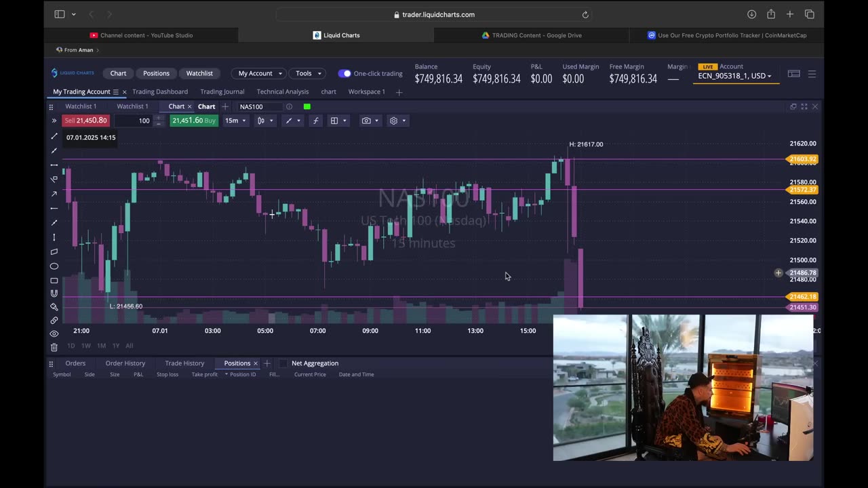Viewport: 868px width, 488px height.
Task: Increase order size with plus stepper
Action: pos(159,118)
